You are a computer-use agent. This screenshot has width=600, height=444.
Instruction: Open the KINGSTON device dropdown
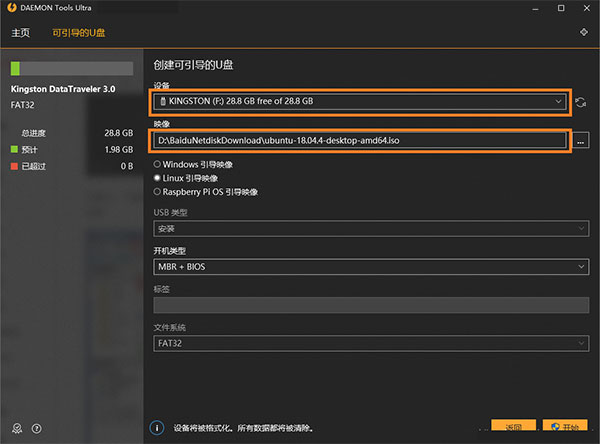[360, 102]
